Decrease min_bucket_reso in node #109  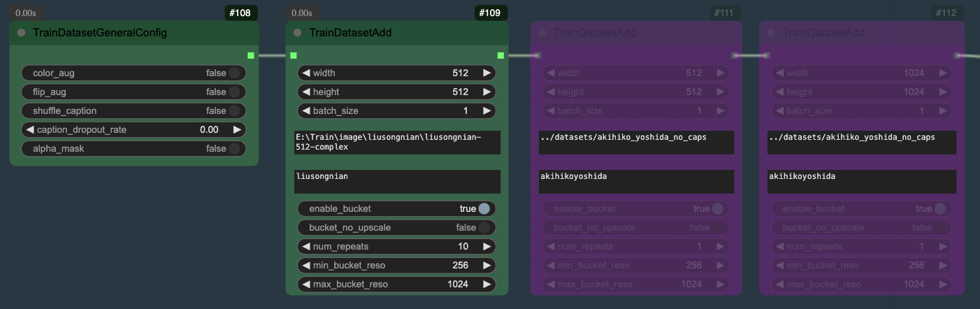pos(306,265)
